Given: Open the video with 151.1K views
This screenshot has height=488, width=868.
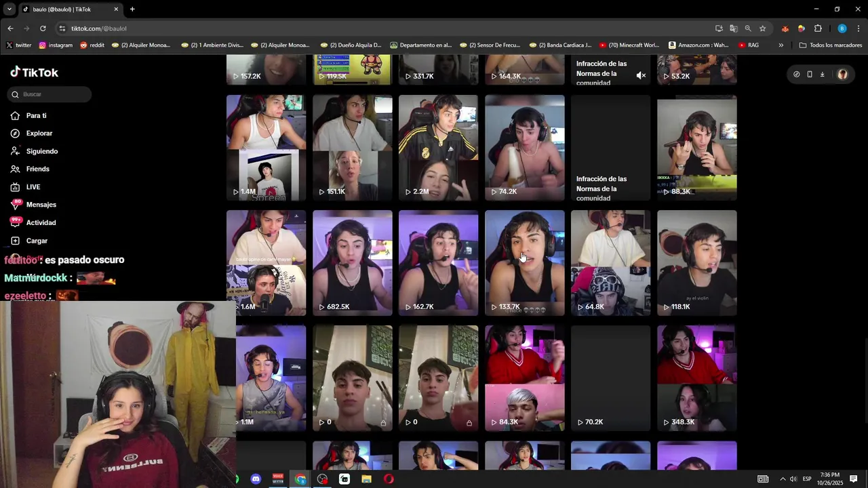Looking at the screenshot, I should click(x=352, y=148).
